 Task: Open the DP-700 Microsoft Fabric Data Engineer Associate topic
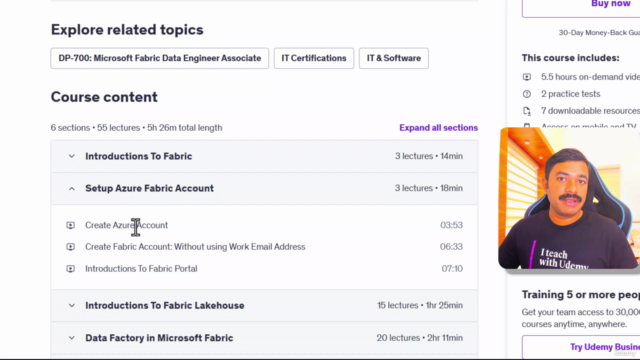160,58
